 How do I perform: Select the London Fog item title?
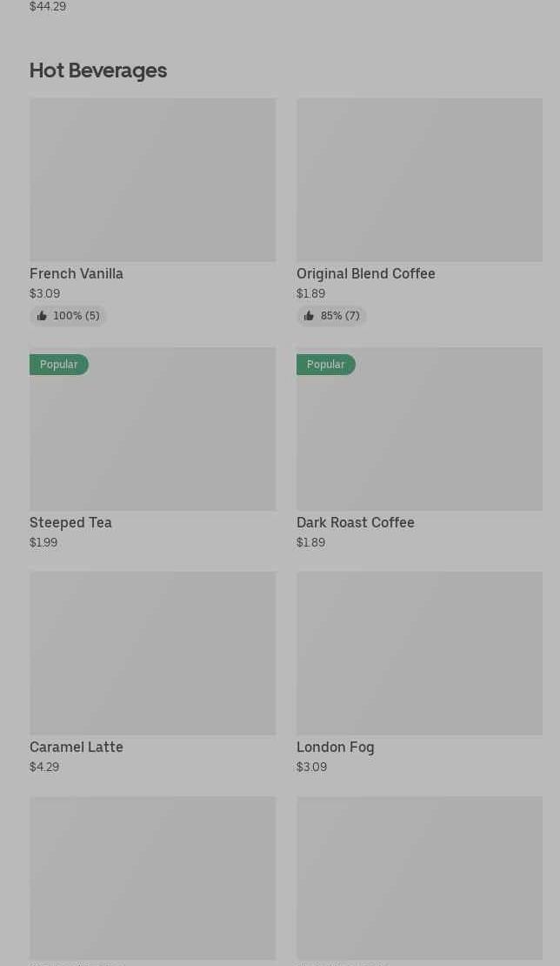coord(335,747)
